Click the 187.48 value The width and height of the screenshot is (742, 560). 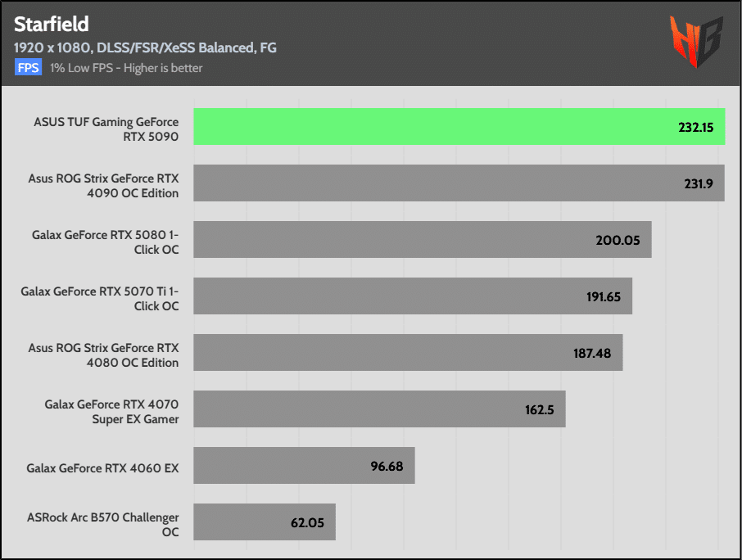592,354
